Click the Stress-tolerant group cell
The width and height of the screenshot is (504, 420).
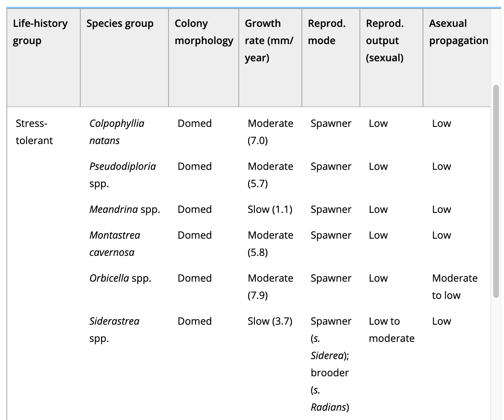(x=34, y=132)
